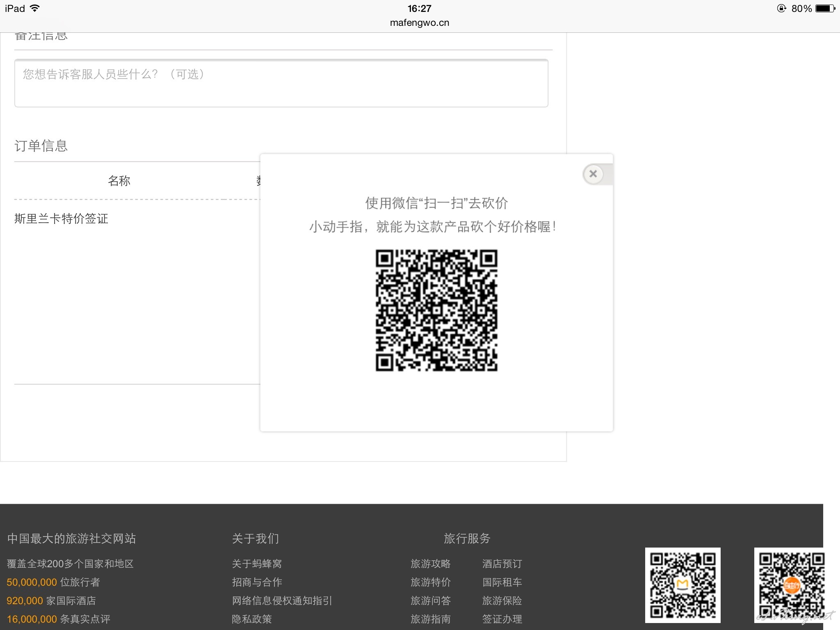Image resolution: width=840 pixels, height=630 pixels.
Task: Tap 中国最大的旅游社交网站 heading
Action: click(71, 539)
